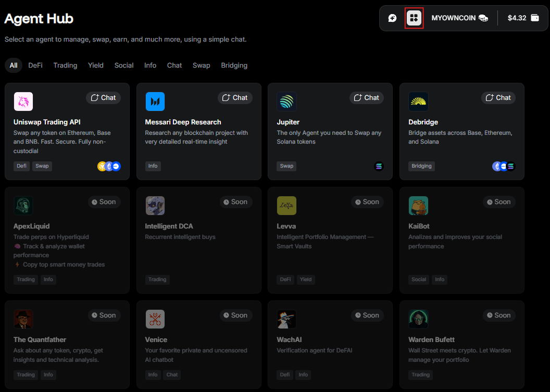Click the Swap tag on Jupiter card
The height and width of the screenshot is (392, 550).
(286, 166)
